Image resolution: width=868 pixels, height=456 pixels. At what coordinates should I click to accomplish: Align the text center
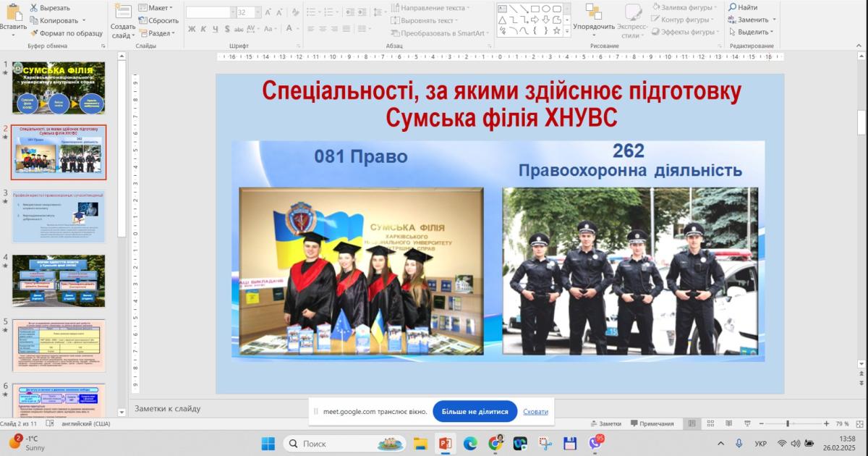(x=324, y=30)
